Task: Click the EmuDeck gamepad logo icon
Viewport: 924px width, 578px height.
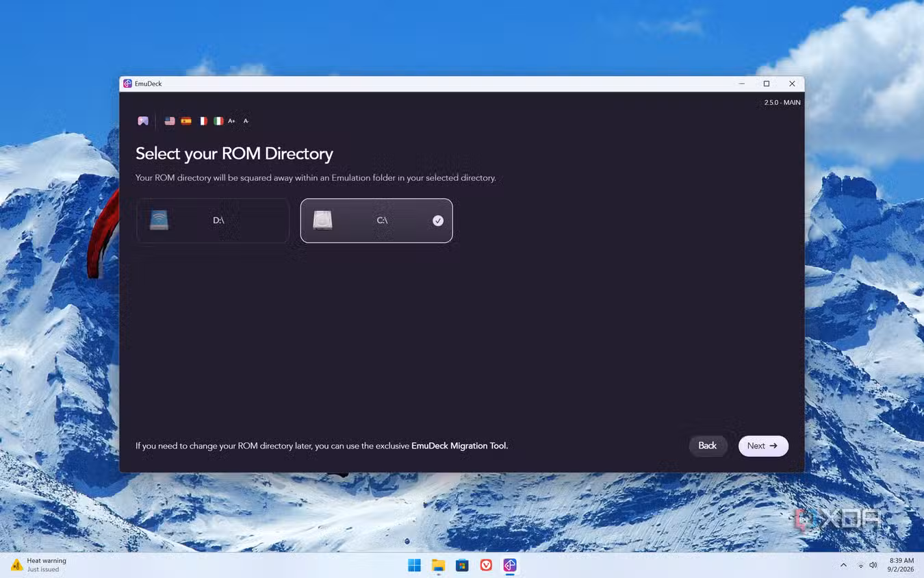Action: click(143, 121)
